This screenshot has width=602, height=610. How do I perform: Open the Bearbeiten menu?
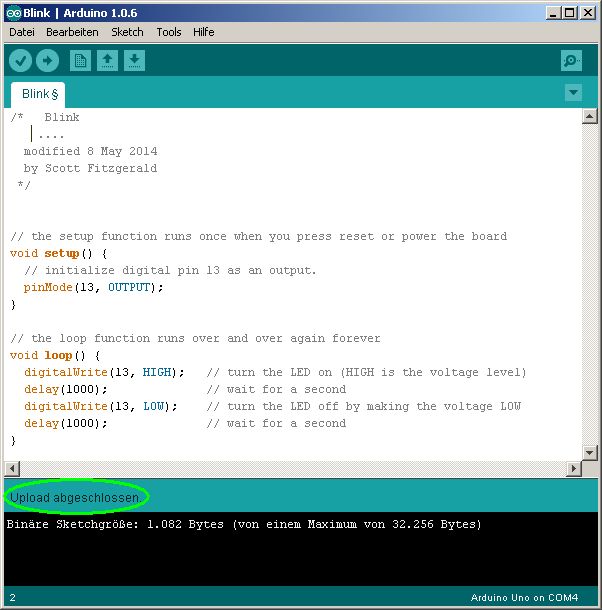[72, 32]
